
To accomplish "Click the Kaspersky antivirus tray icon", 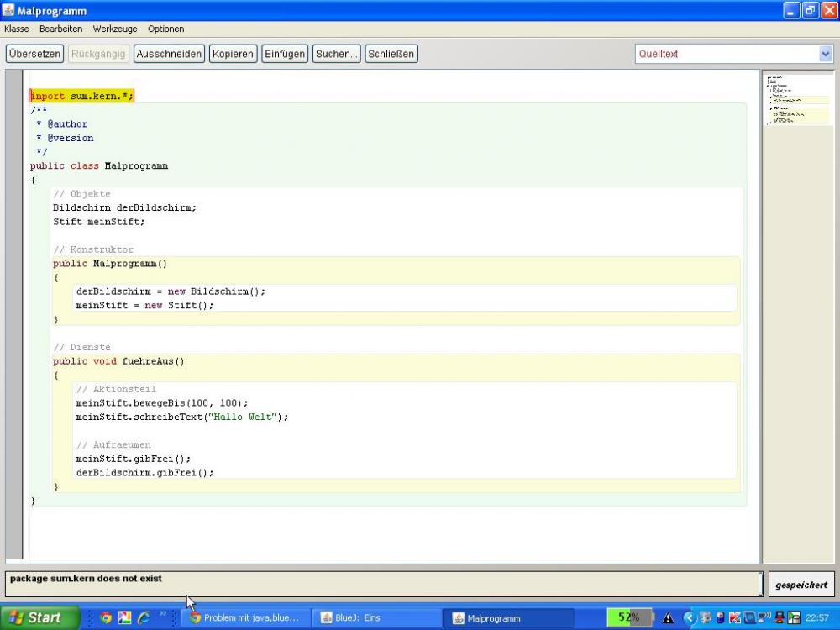I will (x=733, y=619).
